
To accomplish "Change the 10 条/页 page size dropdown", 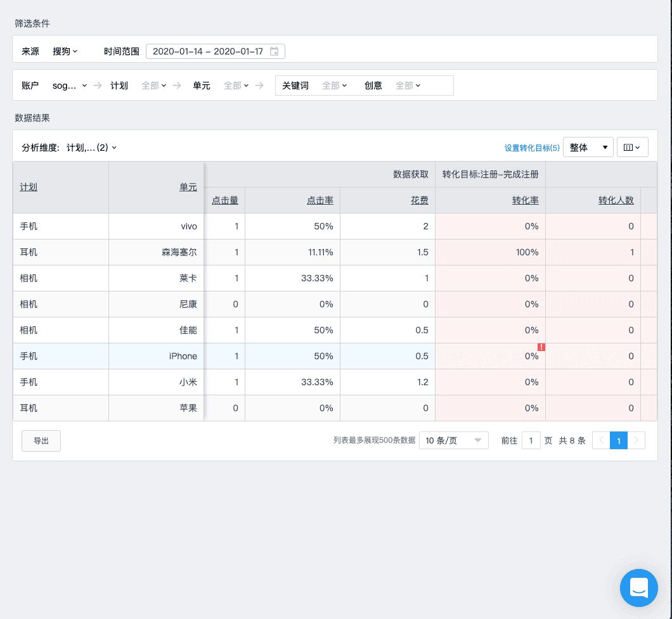I will tap(454, 440).
